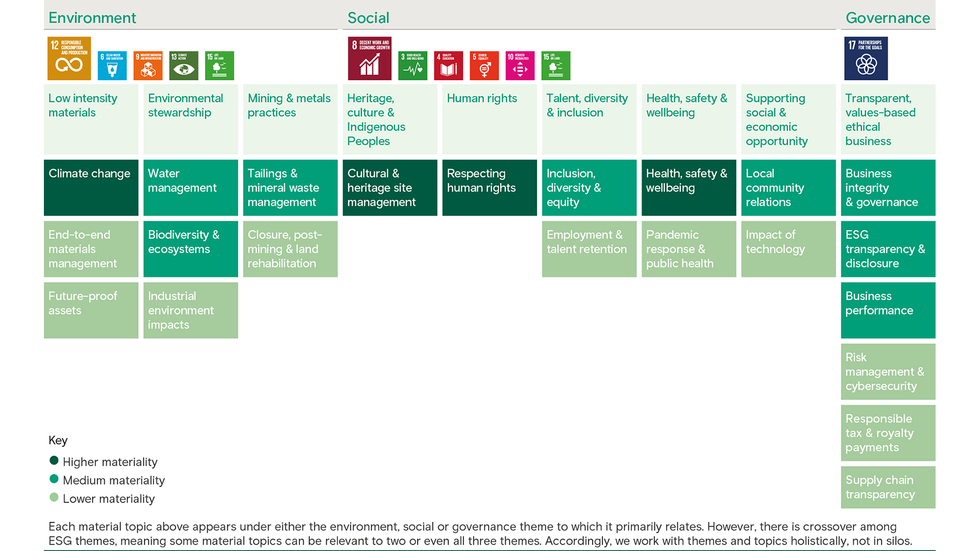This screenshot has width=980, height=551.
Task: Open the SDG 17 Partnerships for the Goals icon
Action: pyautogui.click(x=866, y=58)
